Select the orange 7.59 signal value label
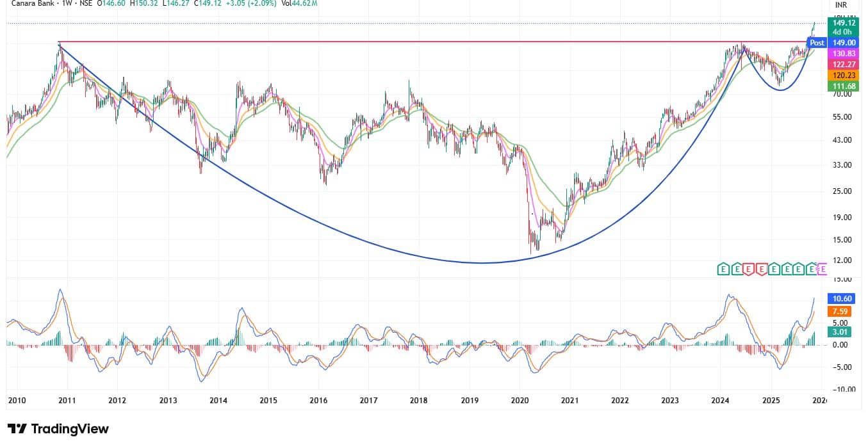 tap(840, 312)
